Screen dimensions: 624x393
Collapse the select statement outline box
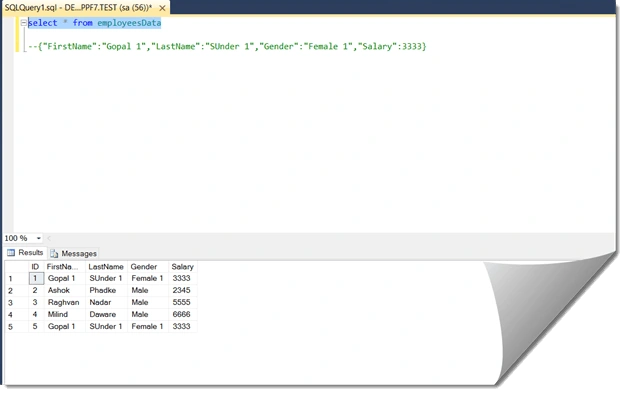coord(23,23)
